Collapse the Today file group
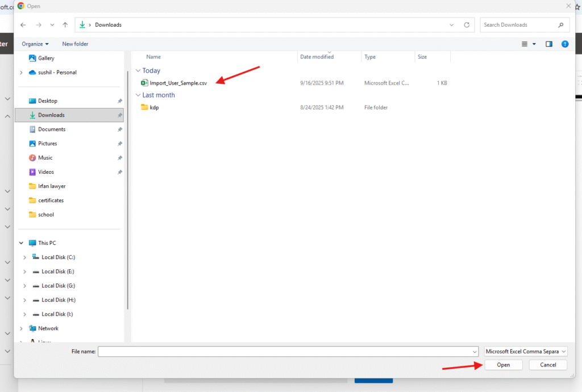 [x=138, y=71]
